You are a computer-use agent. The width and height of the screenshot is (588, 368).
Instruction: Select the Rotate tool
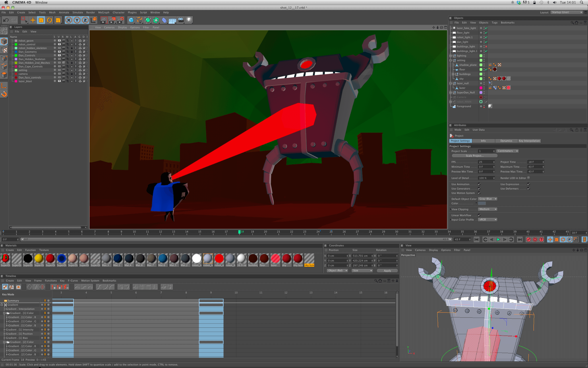coord(49,20)
